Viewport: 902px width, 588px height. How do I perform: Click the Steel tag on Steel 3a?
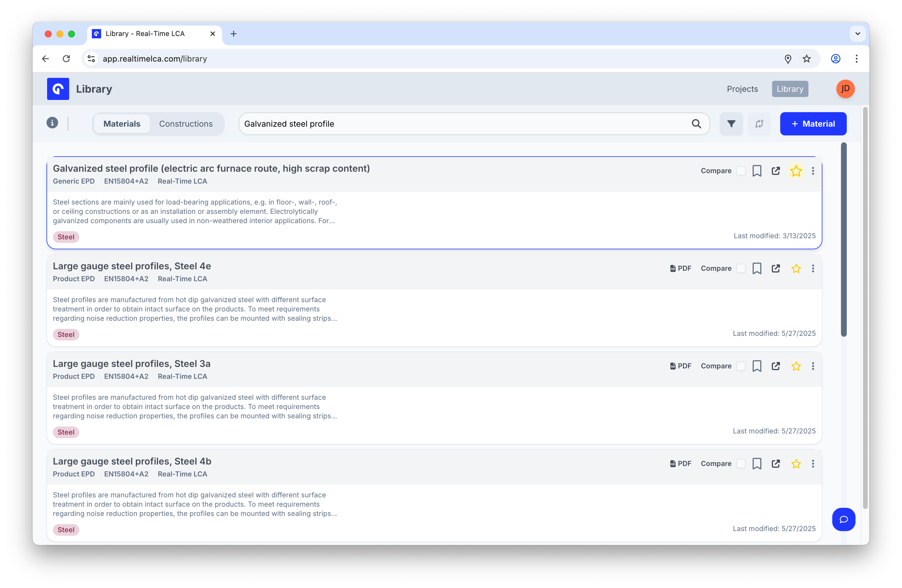[x=66, y=433]
